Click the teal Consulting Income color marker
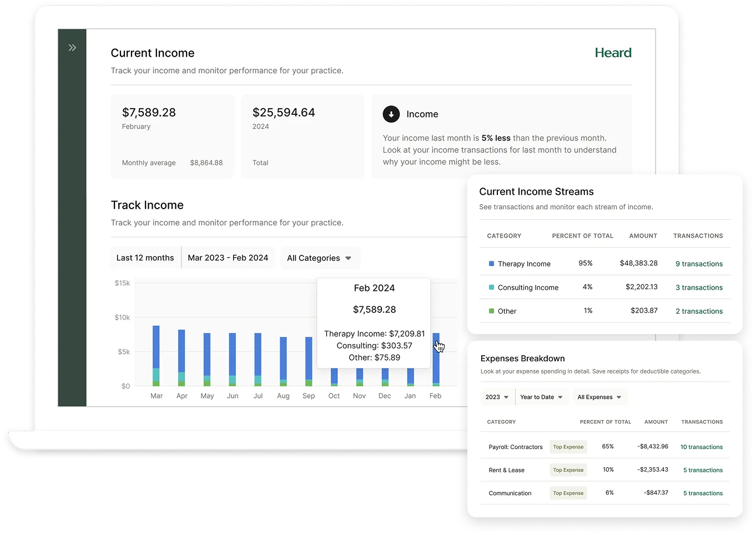 coord(491,287)
